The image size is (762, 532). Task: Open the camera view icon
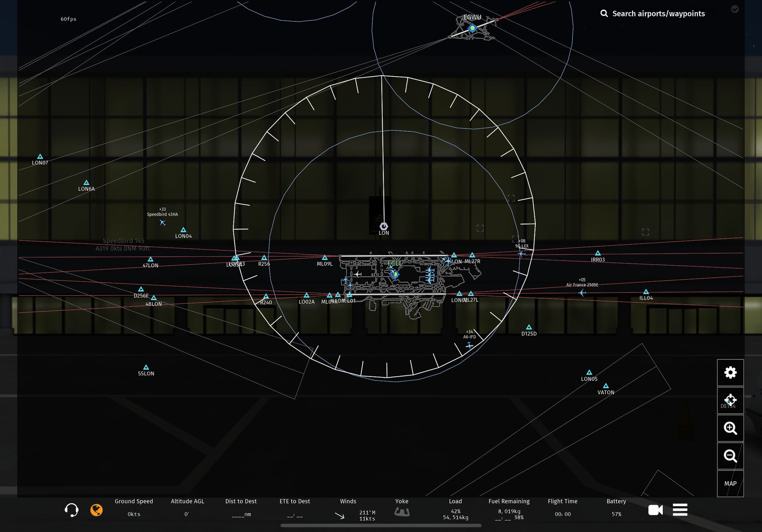(655, 510)
